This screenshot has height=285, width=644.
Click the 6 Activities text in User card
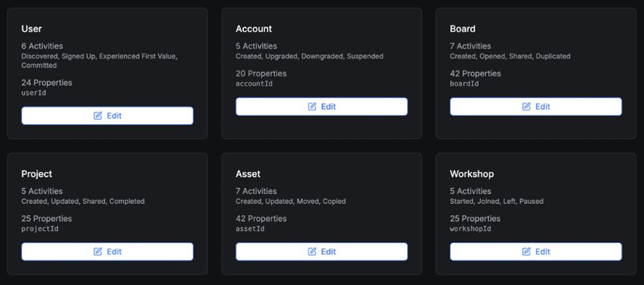pyautogui.click(x=42, y=46)
